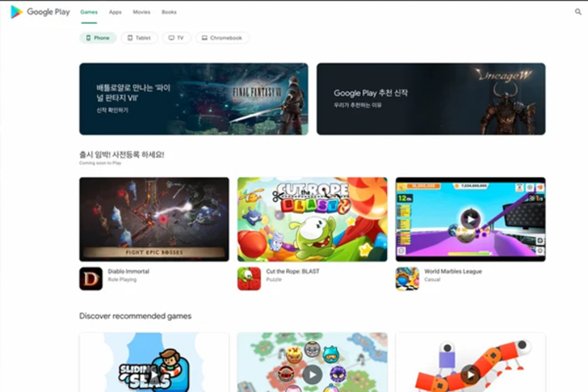
Task: Click the 'Discover recommended games' heading
Action: tap(135, 316)
